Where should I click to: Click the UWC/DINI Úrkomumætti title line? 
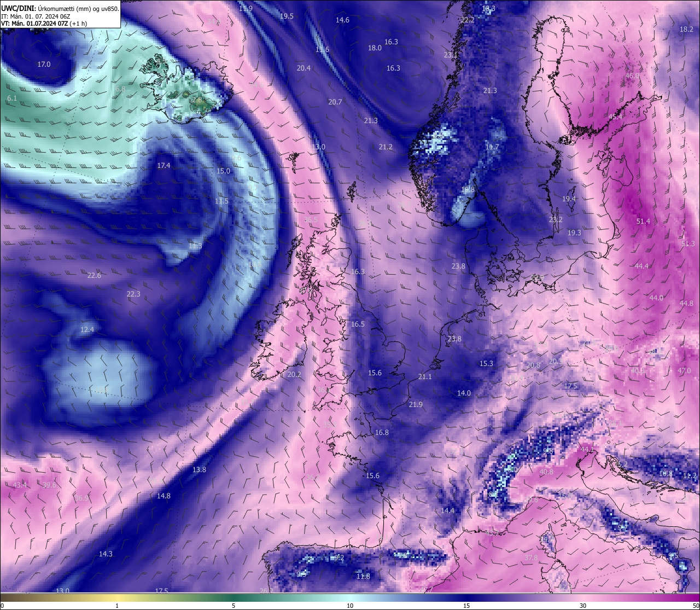tap(60, 8)
